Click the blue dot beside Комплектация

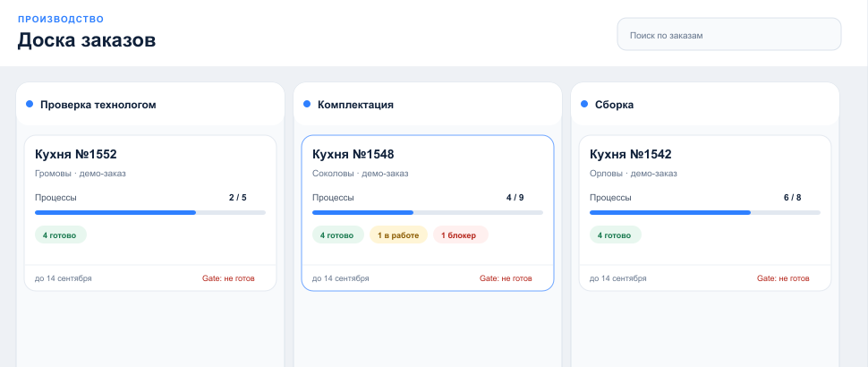click(x=307, y=104)
